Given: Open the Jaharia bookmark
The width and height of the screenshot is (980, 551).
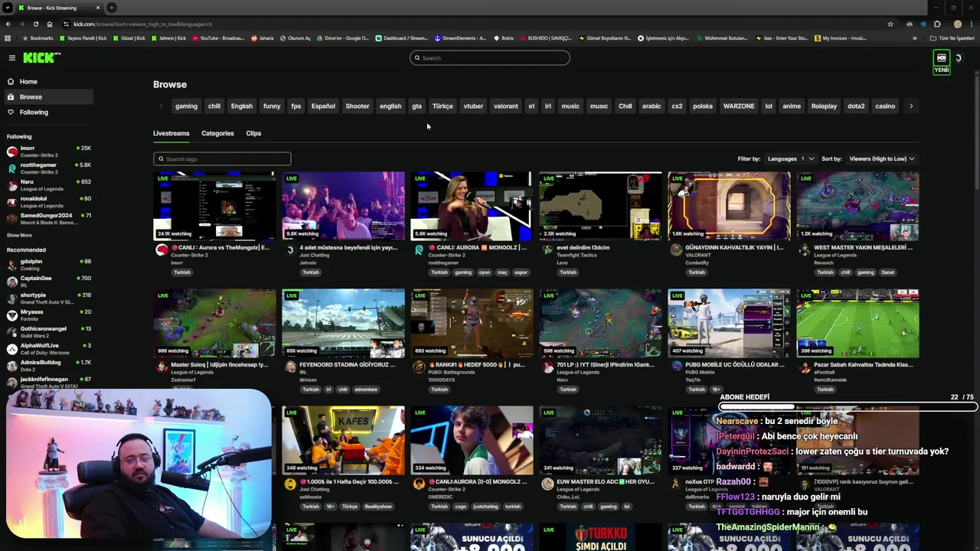Looking at the screenshot, I should (263, 38).
